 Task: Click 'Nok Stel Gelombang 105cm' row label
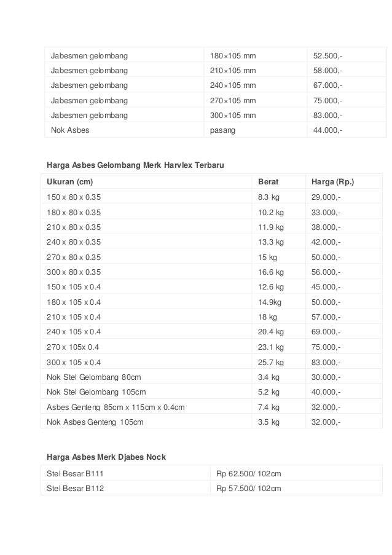[x=96, y=392]
